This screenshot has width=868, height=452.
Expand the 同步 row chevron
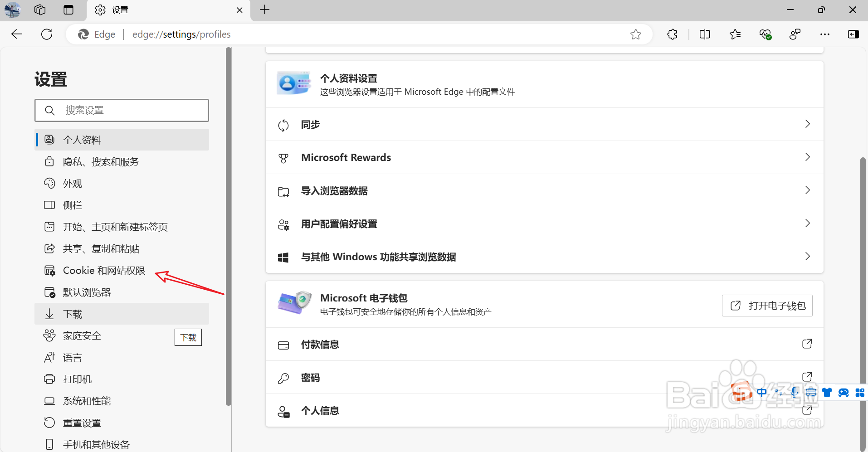click(807, 124)
